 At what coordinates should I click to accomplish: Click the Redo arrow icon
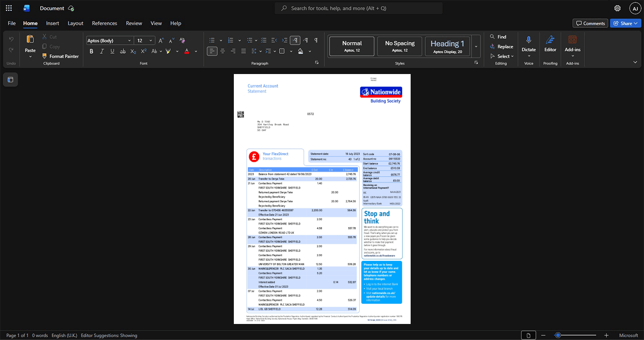pos(11,50)
